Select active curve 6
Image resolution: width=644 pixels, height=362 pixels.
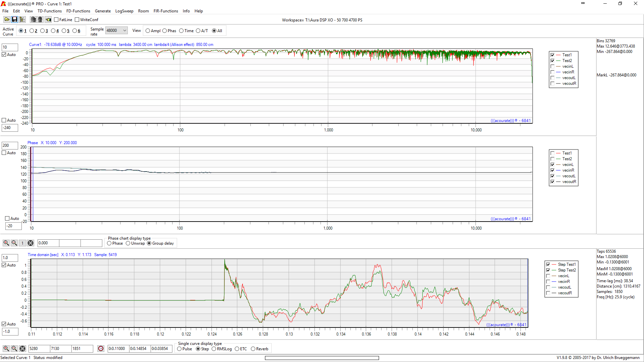(x=74, y=31)
